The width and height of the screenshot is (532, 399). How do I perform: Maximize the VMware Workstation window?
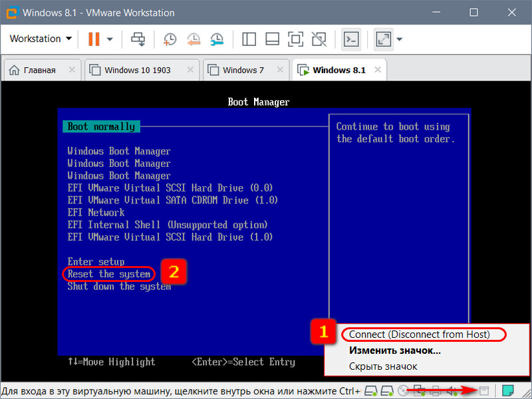pos(473,13)
